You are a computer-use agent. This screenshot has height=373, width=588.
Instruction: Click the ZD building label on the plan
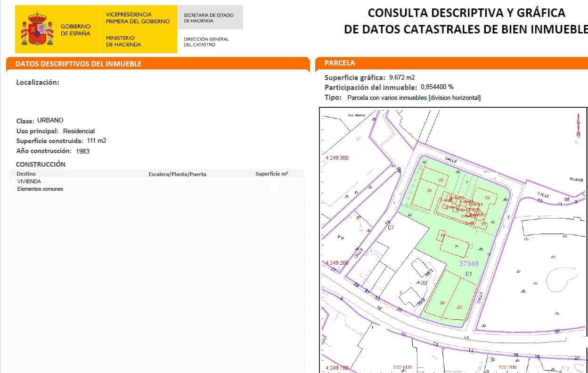pyautogui.click(x=441, y=180)
